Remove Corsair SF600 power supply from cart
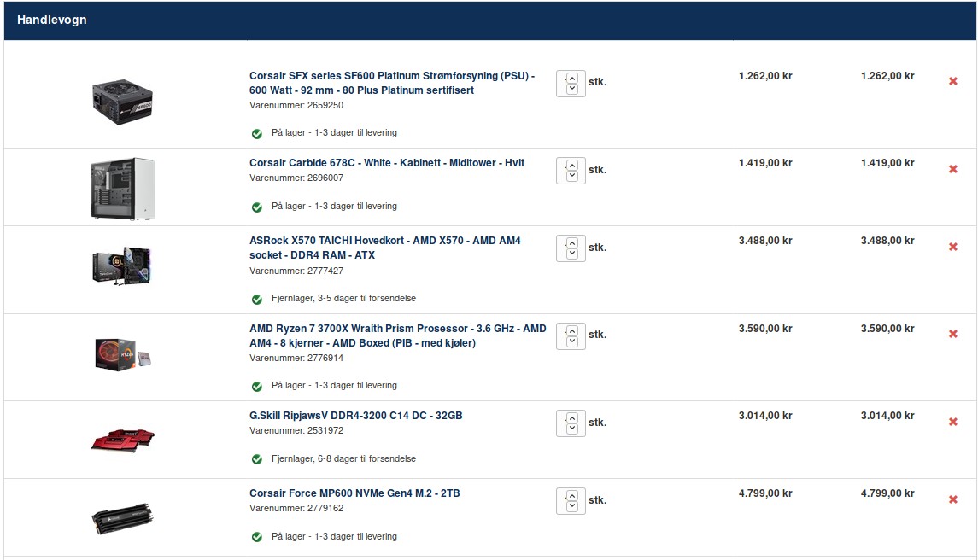The image size is (978, 560). coord(953,81)
